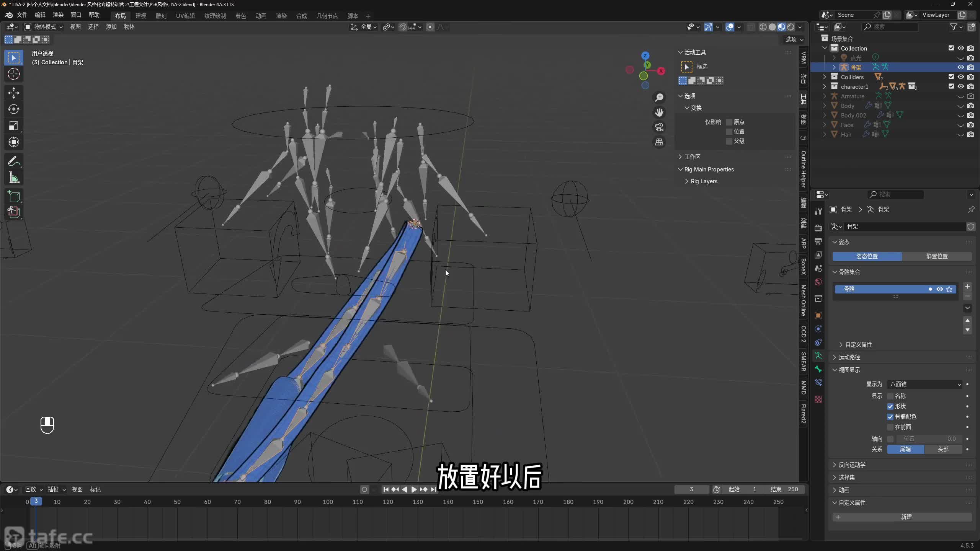The width and height of the screenshot is (980, 551).
Task: Activate the Annotate pencil tool
Action: [14, 161]
